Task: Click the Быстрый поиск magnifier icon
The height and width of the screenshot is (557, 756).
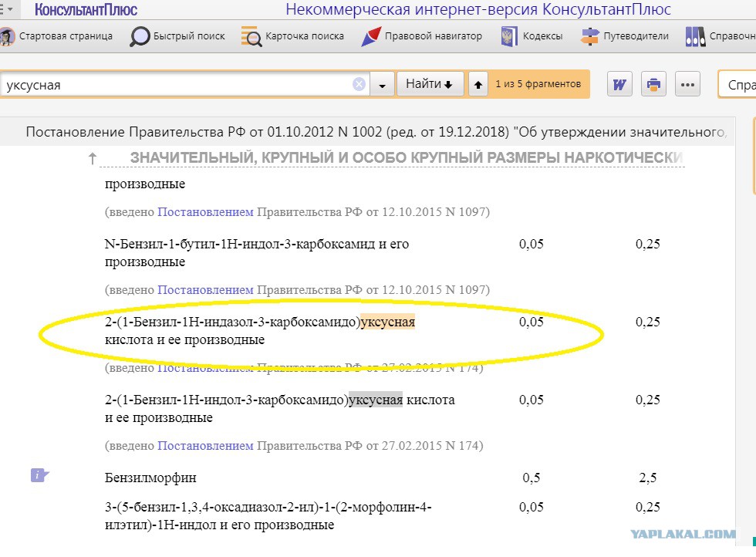Action: (x=140, y=37)
